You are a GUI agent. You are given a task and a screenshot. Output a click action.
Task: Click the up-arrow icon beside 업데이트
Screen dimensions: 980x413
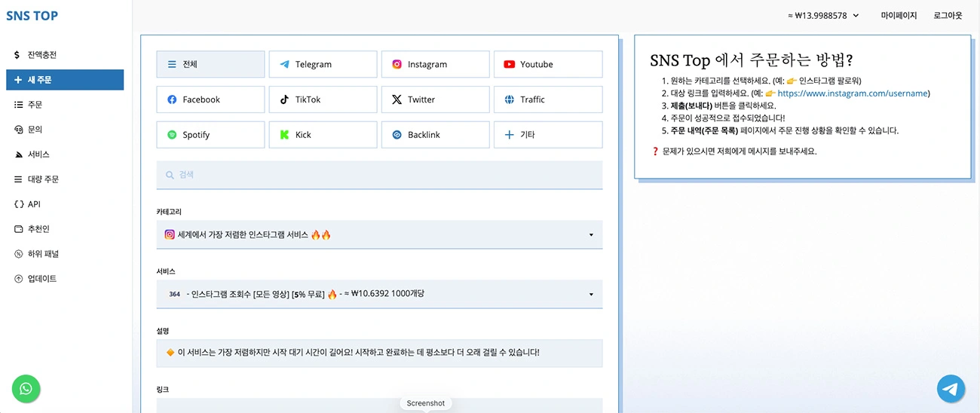click(18, 279)
